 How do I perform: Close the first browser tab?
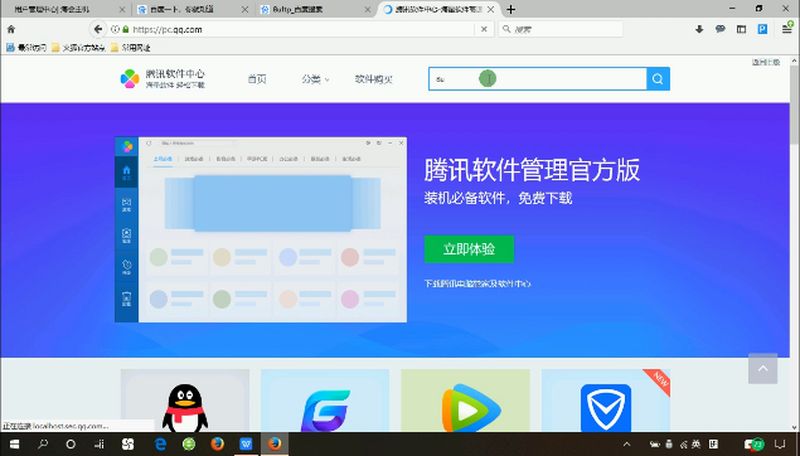coord(121,9)
